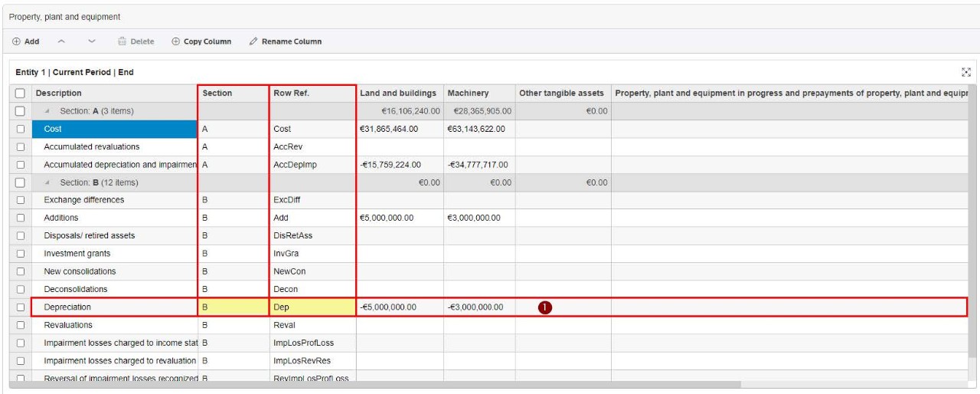Sort by Section column header
This screenshot has width=980, height=394.
pyautogui.click(x=217, y=94)
